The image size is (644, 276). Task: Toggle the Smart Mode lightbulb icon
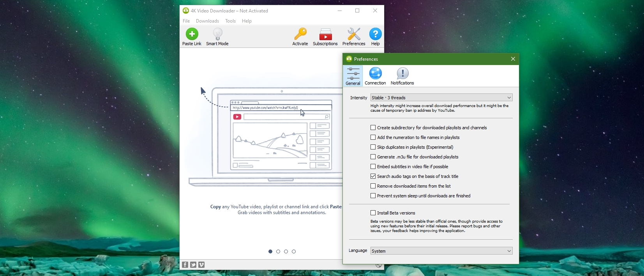[x=217, y=34]
